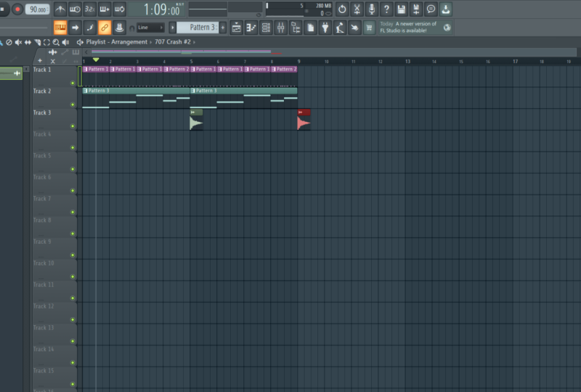The height and width of the screenshot is (392, 581).
Task: Open the Pattern 3 selector
Action: click(198, 28)
